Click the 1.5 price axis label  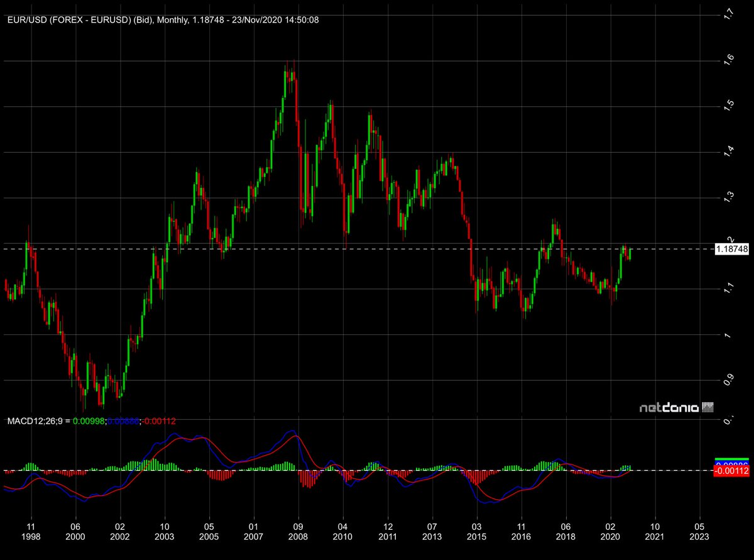click(x=729, y=107)
